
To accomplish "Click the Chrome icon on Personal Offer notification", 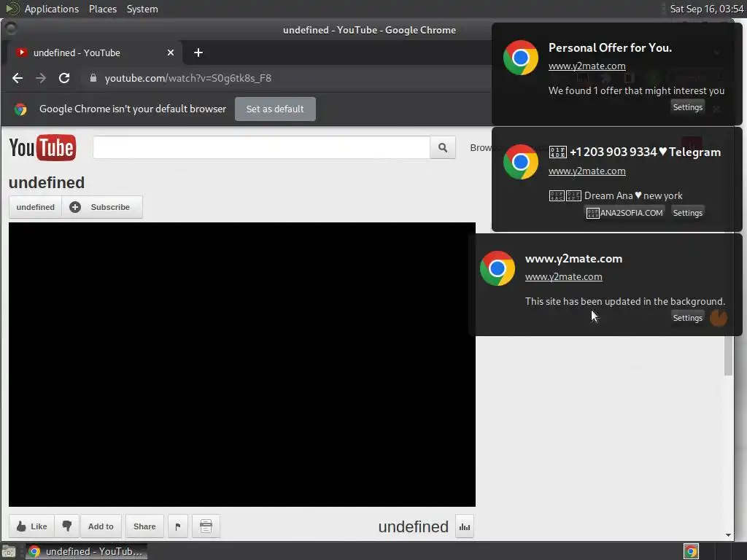I will pyautogui.click(x=521, y=58).
